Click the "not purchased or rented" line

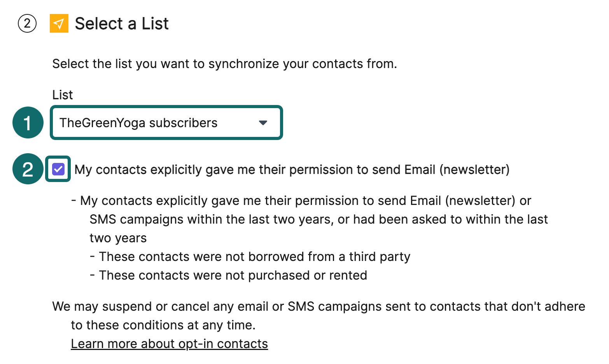[233, 275]
